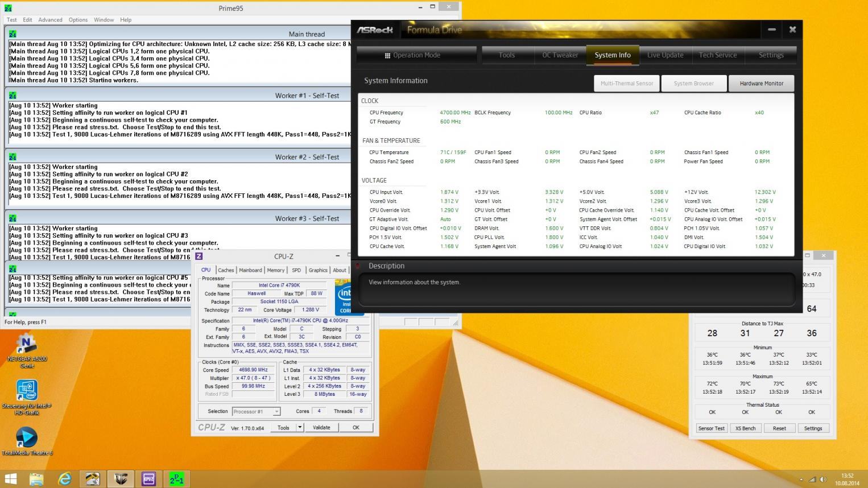Select the CPU tab in CPU-Z
Viewport: 868px width, 488px height.
[206, 270]
